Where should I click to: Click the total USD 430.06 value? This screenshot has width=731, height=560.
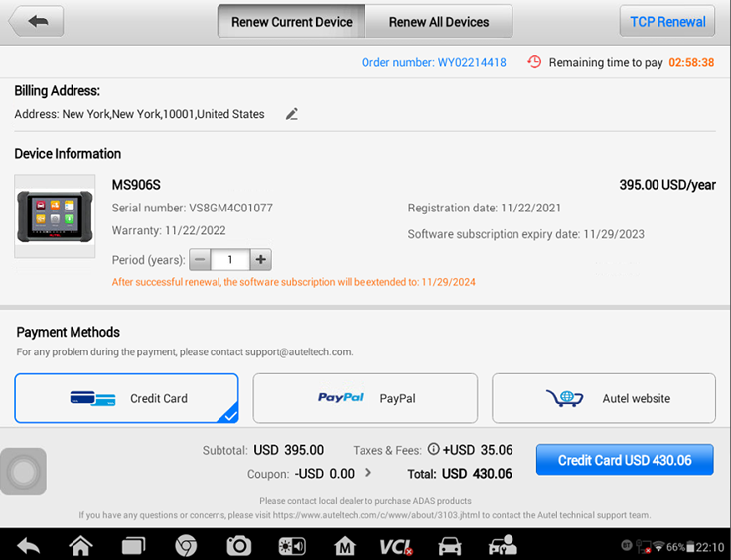tap(477, 474)
